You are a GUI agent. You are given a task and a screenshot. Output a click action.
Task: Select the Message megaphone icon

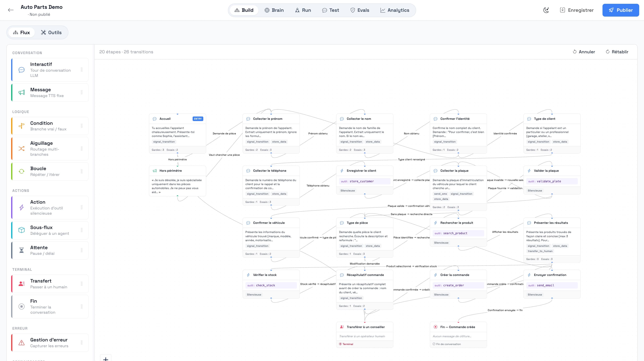click(x=22, y=92)
